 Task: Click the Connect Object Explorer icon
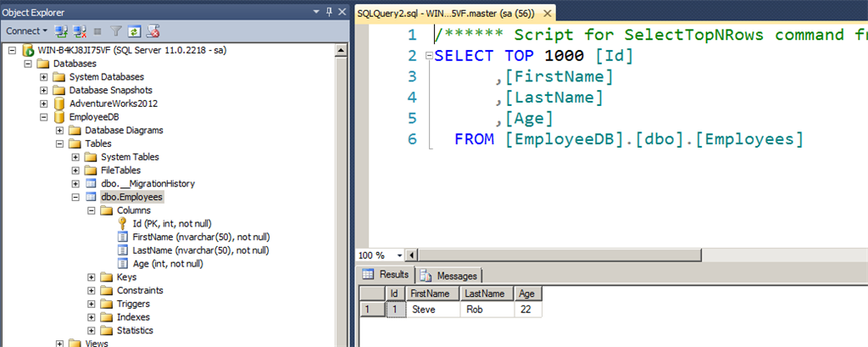pos(61,31)
